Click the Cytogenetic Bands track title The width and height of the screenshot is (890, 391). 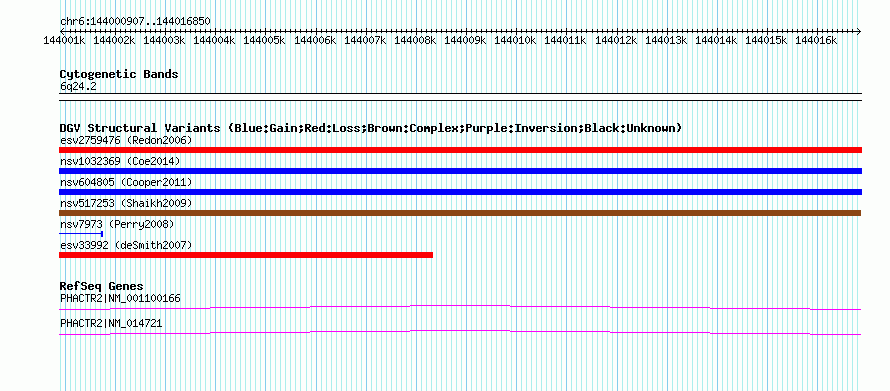click(x=119, y=74)
